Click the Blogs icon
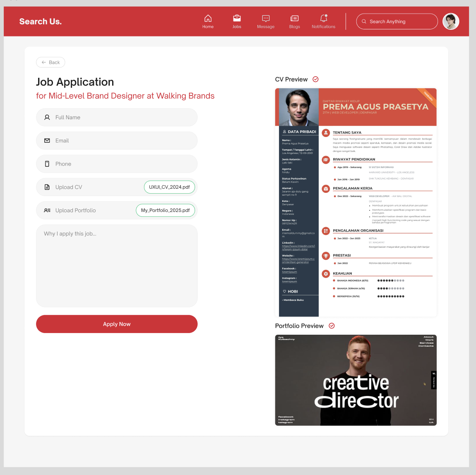The image size is (476, 475). (294, 18)
